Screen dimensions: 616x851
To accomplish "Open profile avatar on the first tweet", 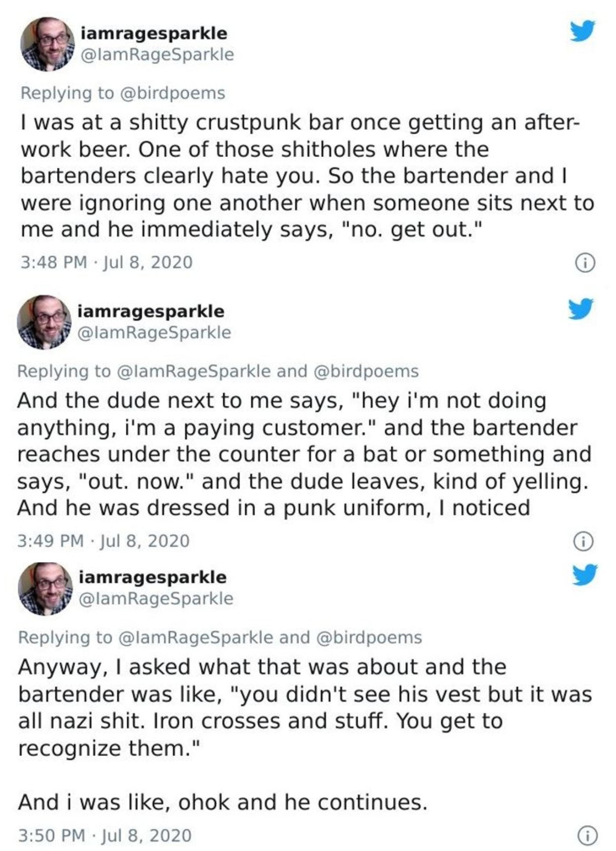I will coord(48,44).
